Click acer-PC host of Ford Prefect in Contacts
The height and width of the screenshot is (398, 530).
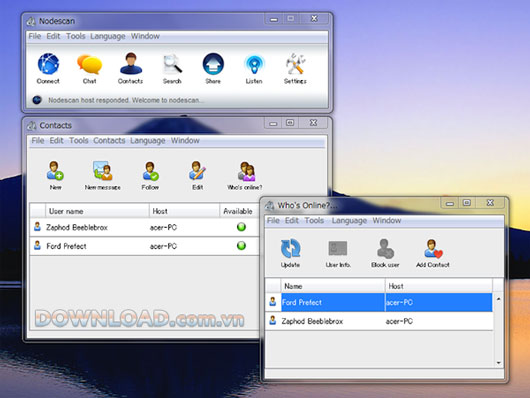163,247
